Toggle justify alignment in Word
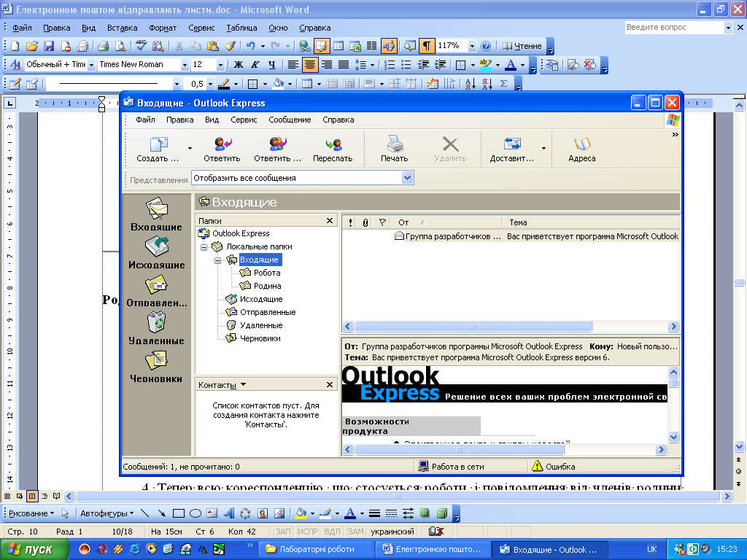Image resolution: width=747 pixels, height=560 pixels. click(x=343, y=65)
